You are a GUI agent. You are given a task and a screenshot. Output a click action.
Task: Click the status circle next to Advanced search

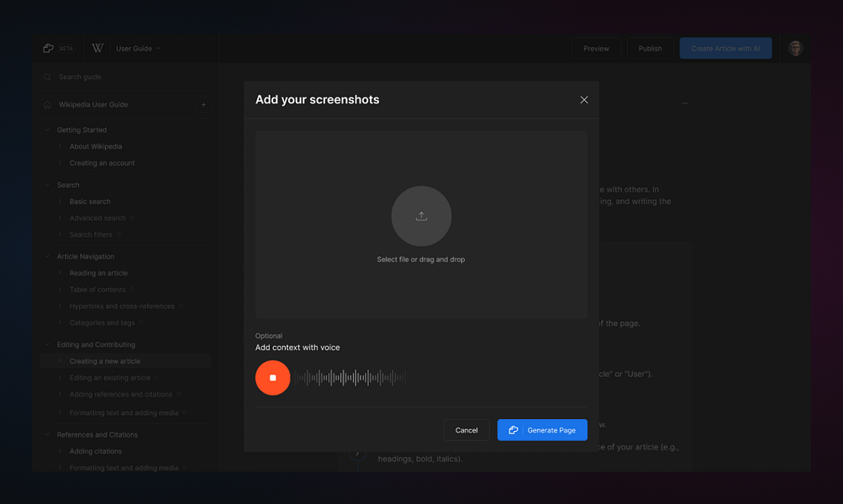click(132, 218)
